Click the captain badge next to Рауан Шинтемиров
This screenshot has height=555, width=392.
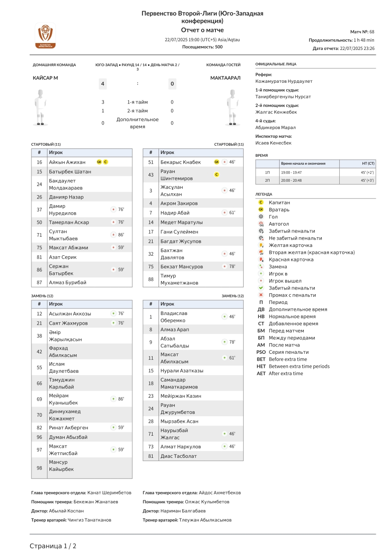[x=216, y=175]
